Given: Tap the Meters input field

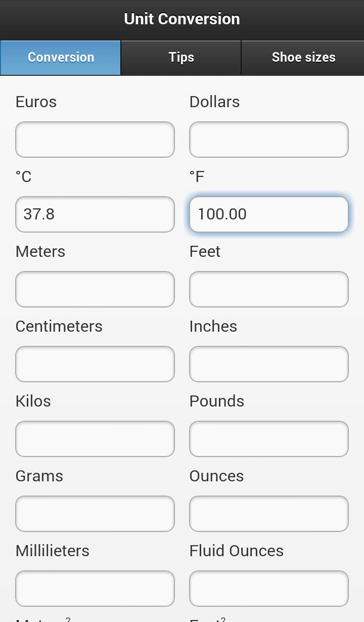Looking at the screenshot, I should coord(95,289).
